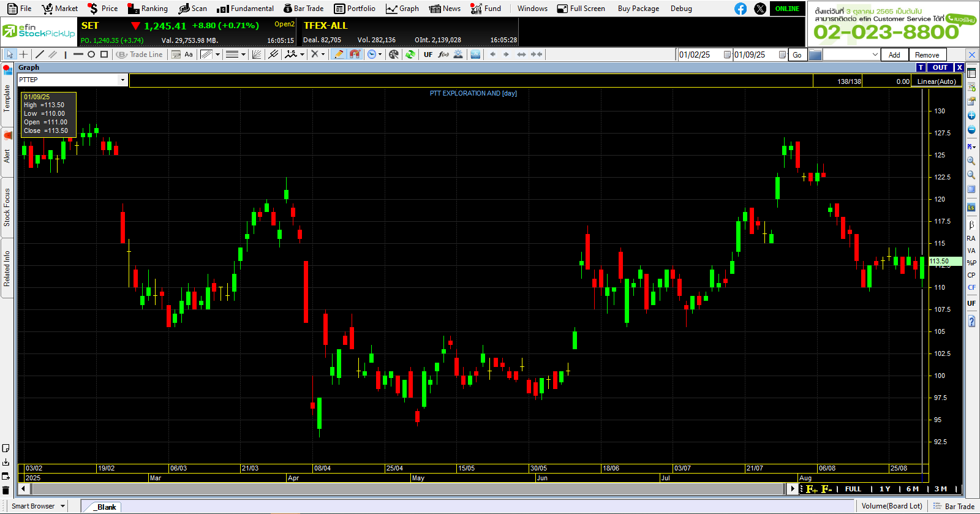Switch to the Stock Focus side tab
Viewport: 980px width, 514px height.
click(7, 207)
